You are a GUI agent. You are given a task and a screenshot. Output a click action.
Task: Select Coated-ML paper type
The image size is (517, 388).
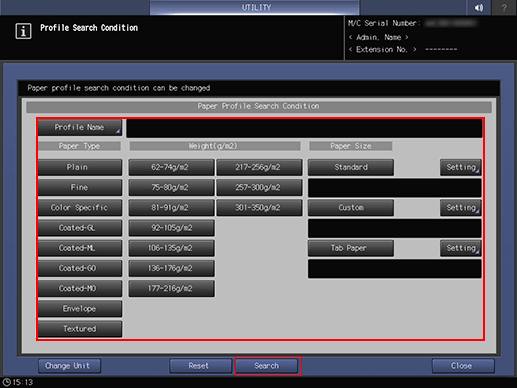tap(80, 248)
